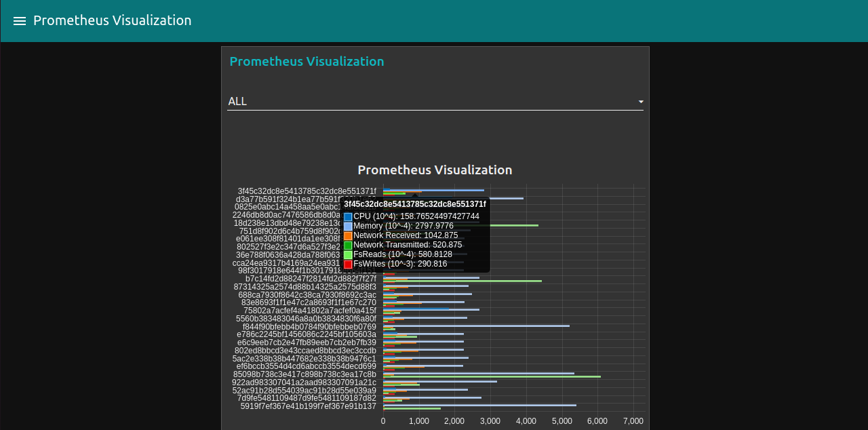This screenshot has height=430, width=868.
Task: Click tooltip text 'Network Received: 1042.875'
Action: click(406, 235)
